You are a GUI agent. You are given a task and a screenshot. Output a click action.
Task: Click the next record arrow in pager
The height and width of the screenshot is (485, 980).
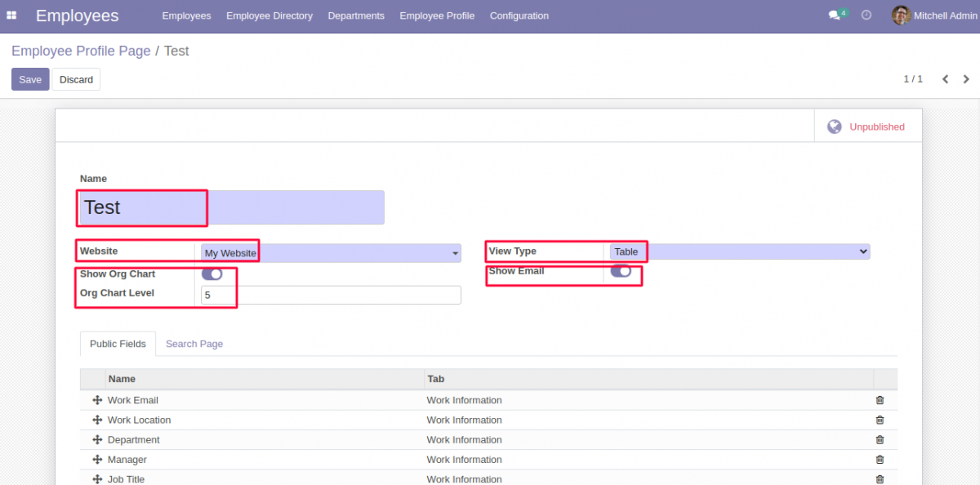coord(966,79)
